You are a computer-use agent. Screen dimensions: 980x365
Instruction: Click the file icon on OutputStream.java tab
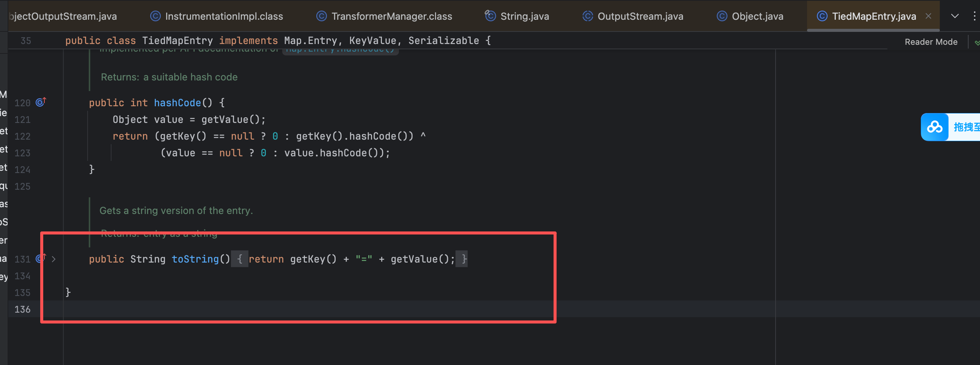tap(587, 16)
